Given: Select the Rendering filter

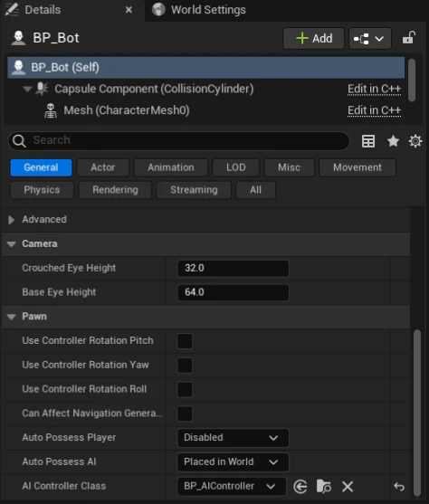Looking at the screenshot, I should point(115,190).
